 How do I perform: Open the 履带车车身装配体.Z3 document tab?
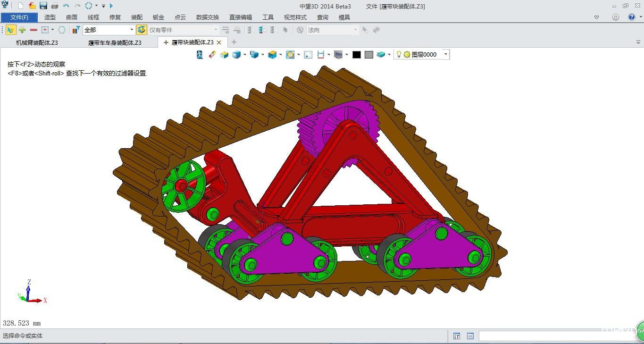point(115,42)
